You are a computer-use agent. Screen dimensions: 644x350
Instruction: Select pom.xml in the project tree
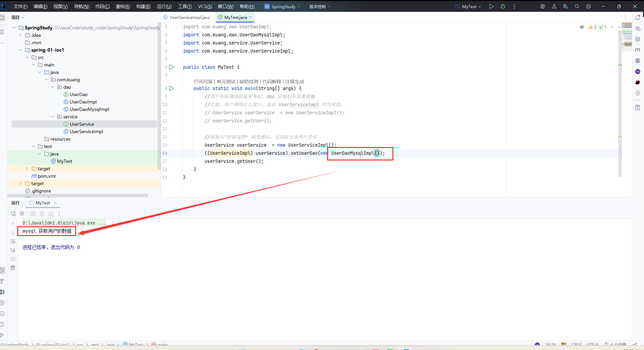pyautogui.click(x=46, y=176)
